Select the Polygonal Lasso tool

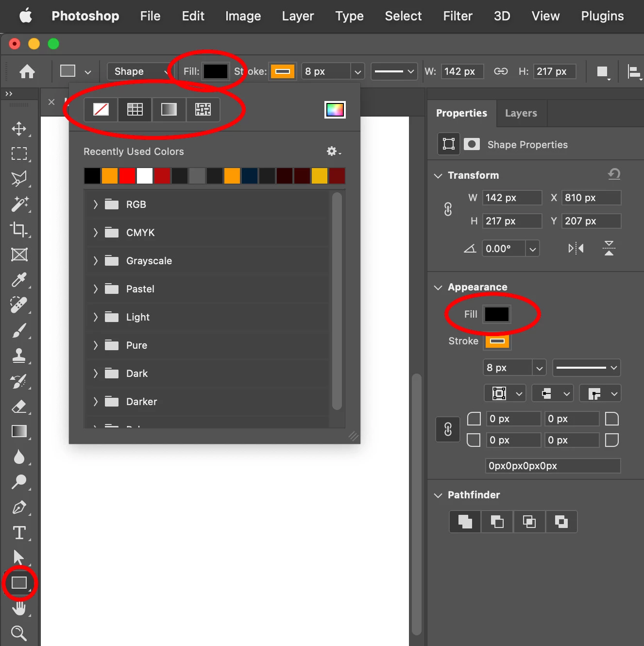(x=19, y=179)
